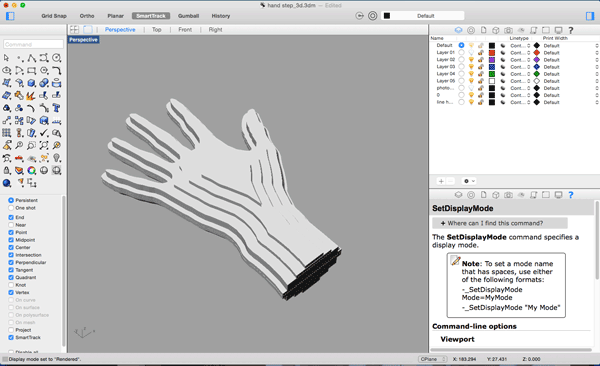
Task: Expand 'Where can I find this command?'
Action: (x=500, y=223)
